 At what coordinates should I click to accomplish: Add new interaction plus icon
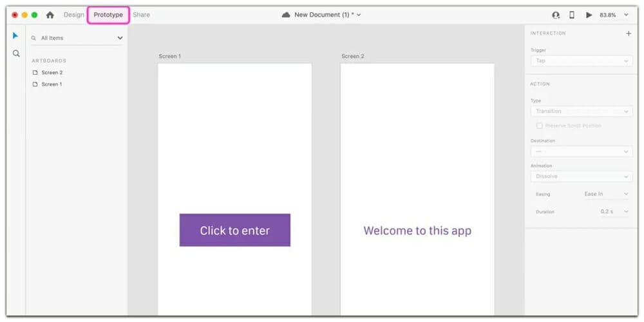coord(629,33)
